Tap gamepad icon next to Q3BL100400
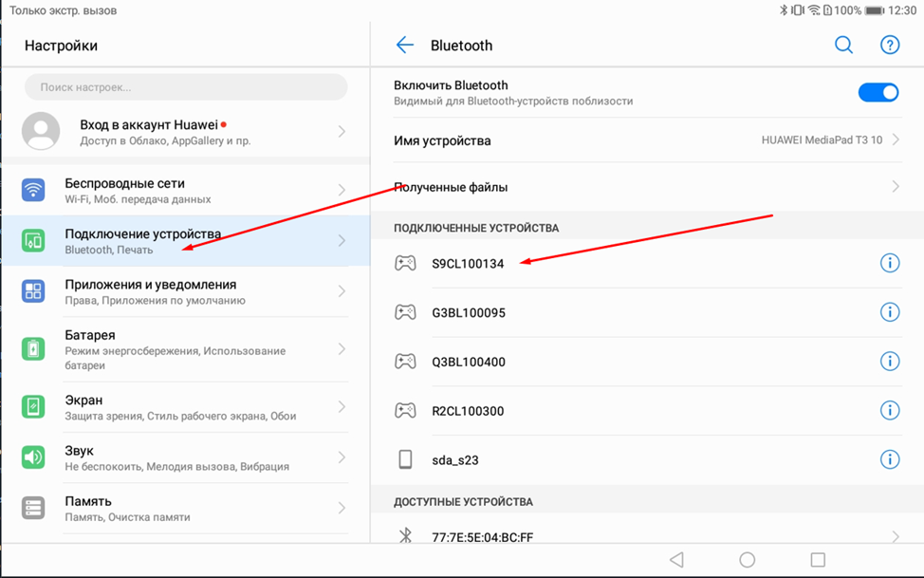Image resolution: width=924 pixels, height=578 pixels. (405, 361)
